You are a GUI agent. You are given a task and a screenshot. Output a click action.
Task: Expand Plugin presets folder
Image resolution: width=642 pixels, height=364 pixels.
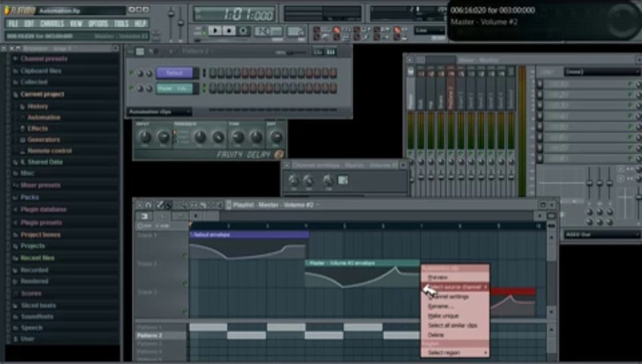tap(41, 222)
